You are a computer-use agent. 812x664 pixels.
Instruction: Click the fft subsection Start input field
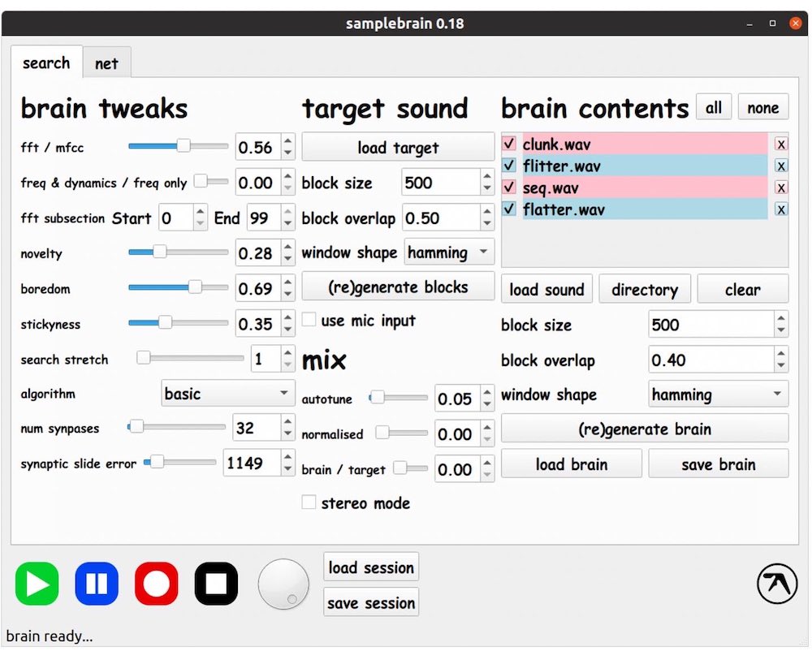[176, 218]
